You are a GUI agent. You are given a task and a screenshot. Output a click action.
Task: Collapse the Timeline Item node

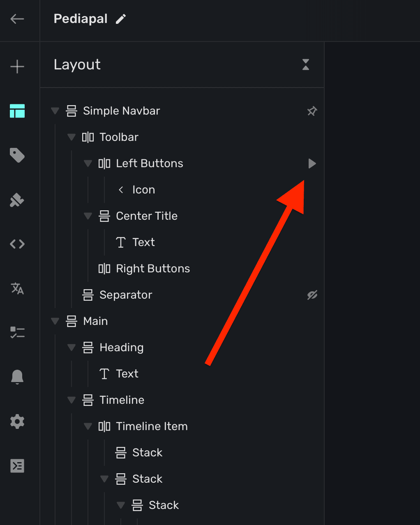(x=88, y=426)
